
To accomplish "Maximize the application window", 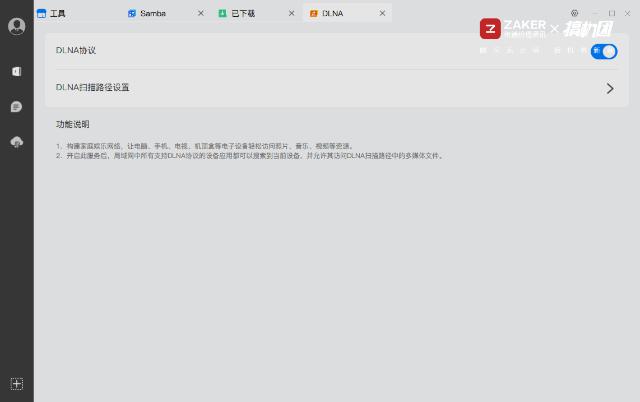I will pyautogui.click(x=612, y=13).
